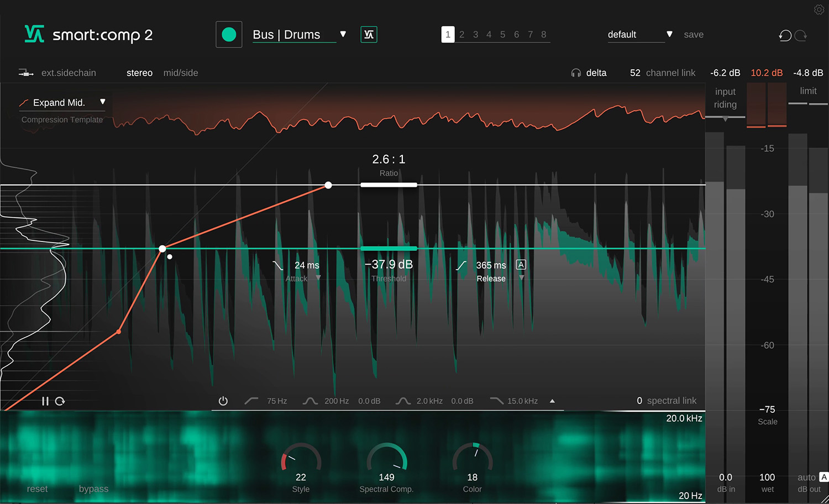Image resolution: width=829 pixels, height=504 pixels.
Task: Toggle auto output gain A button
Action: (x=823, y=477)
